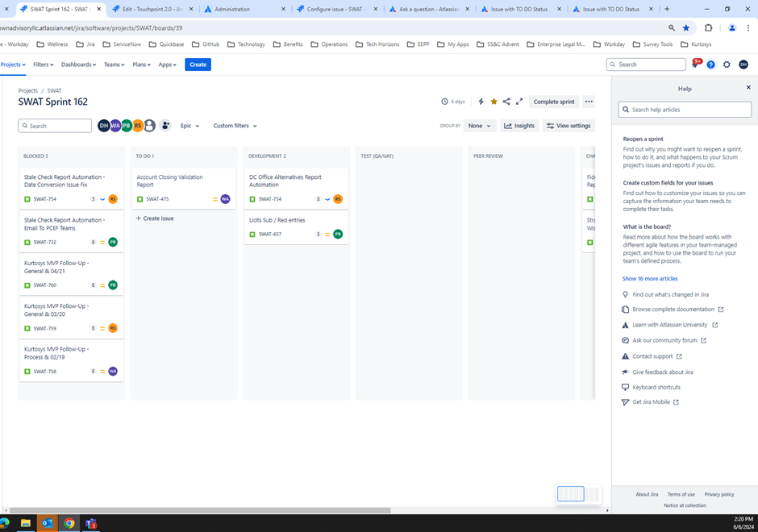Open Reopen a sprint help article
This screenshot has width=758, height=532.
[x=643, y=139]
